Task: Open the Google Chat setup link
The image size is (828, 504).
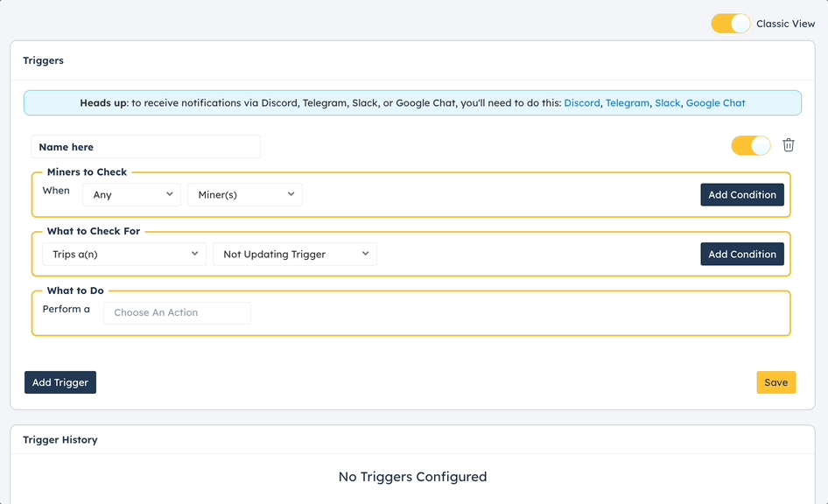Action: (x=715, y=103)
